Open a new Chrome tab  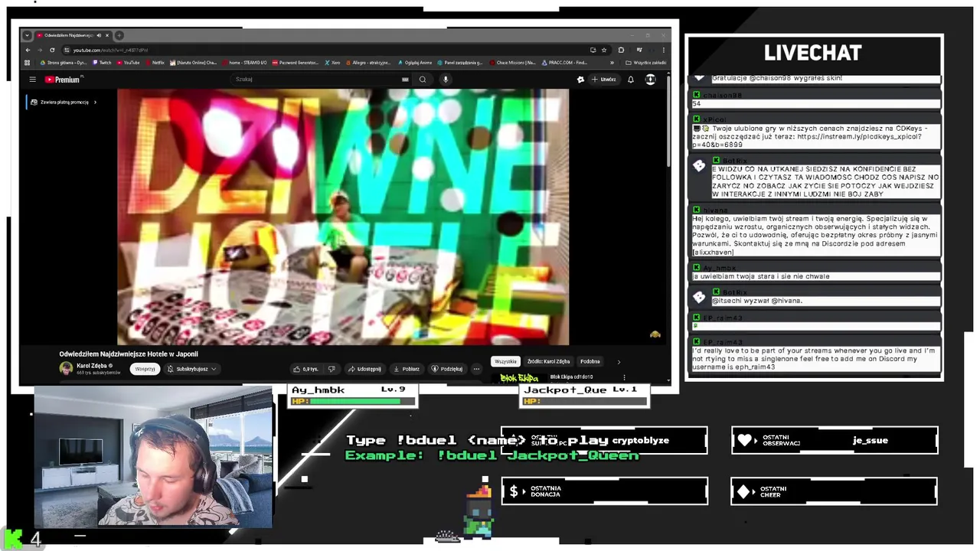[x=119, y=35]
